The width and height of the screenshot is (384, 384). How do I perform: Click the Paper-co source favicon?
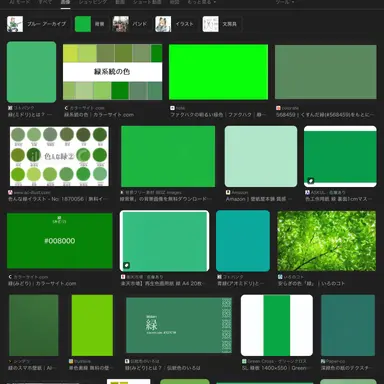(x=323, y=361)
